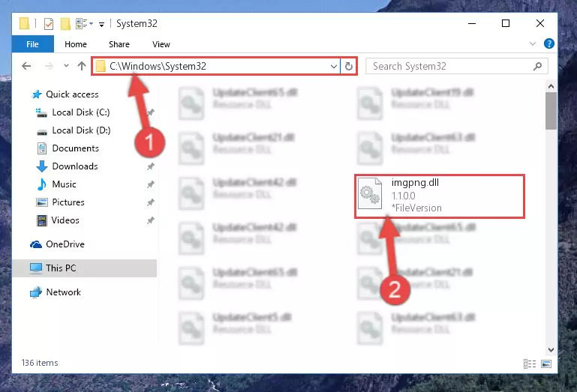Minimize the System32 window
577x392 pixels.
(472, 23)
